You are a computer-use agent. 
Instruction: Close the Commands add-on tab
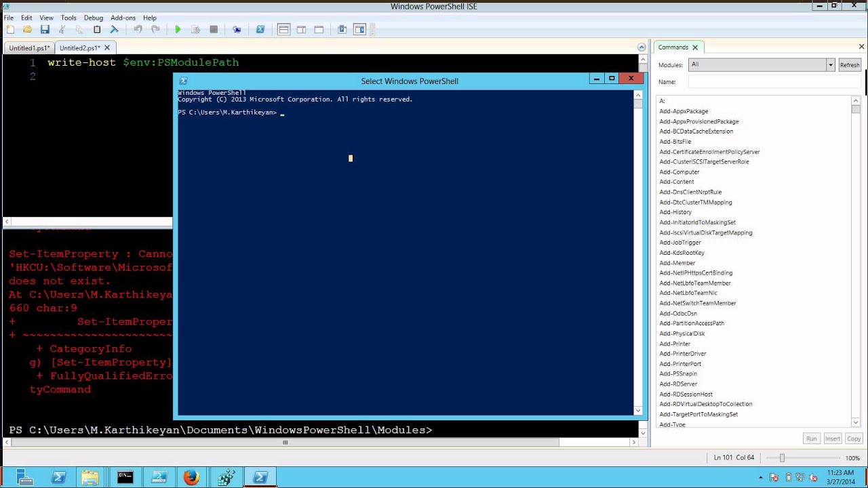click(x=695, y=47)
